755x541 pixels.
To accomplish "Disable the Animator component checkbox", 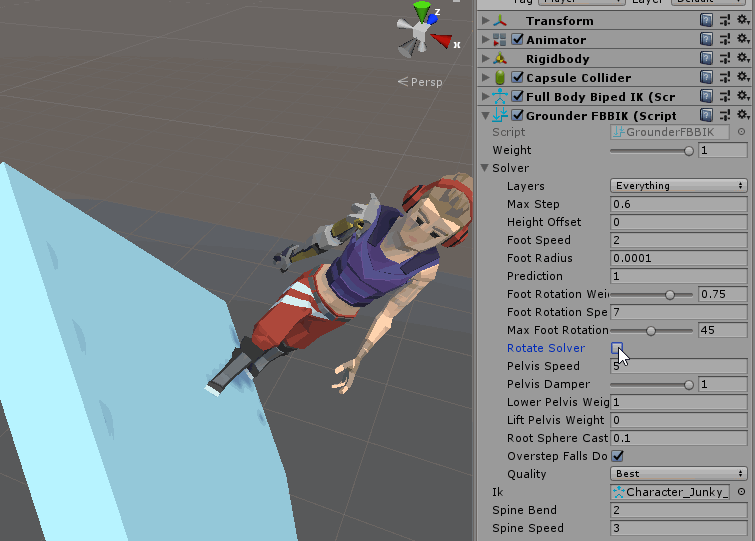I will tap(517, 39).
